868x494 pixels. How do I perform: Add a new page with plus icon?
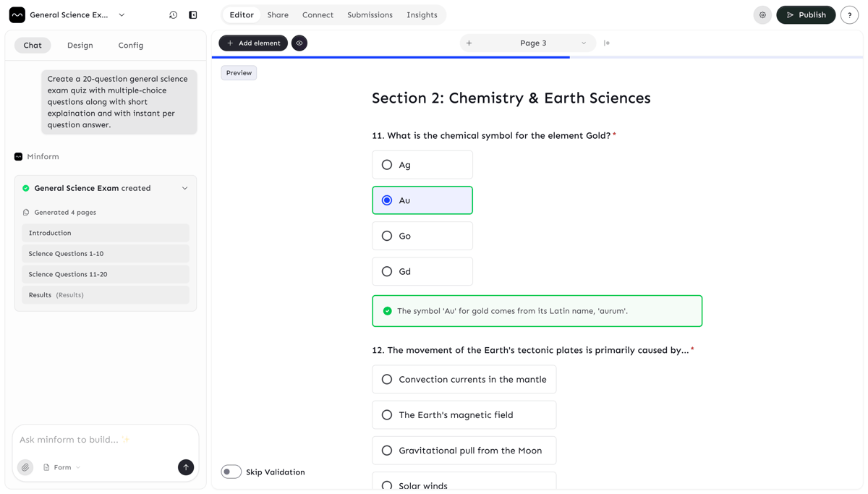[x=469, y=43]
